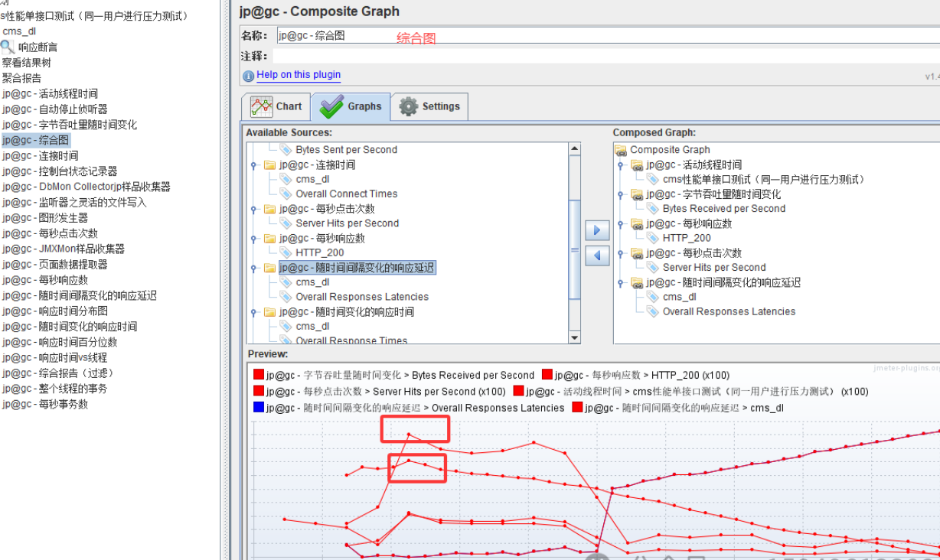Click the tag icon of HTTP_200 in Composed Graph

click(653, 238)
